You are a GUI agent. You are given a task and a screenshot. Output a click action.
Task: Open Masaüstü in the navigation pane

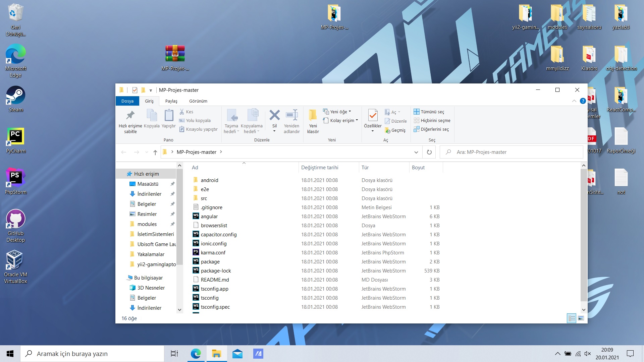click(148, 184)
